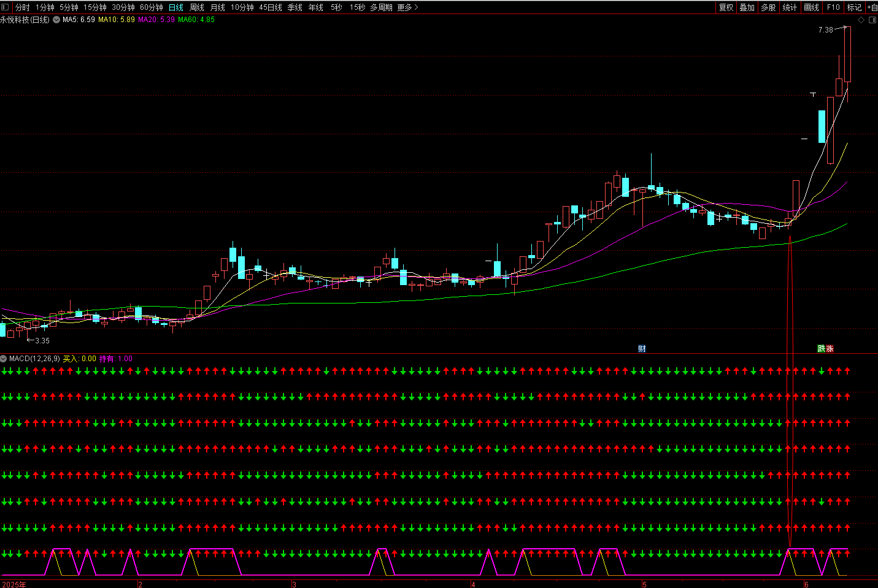
Task: Switch to 周线 weekly chart
Action: click(197, 7)
